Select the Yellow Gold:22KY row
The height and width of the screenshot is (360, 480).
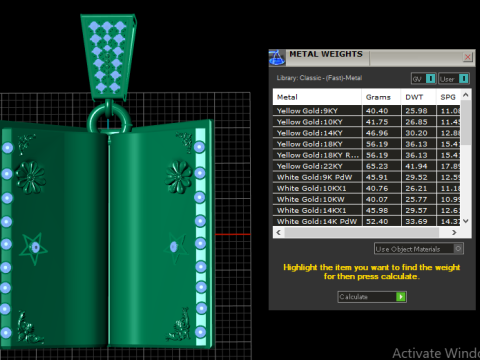coord(367,166)
